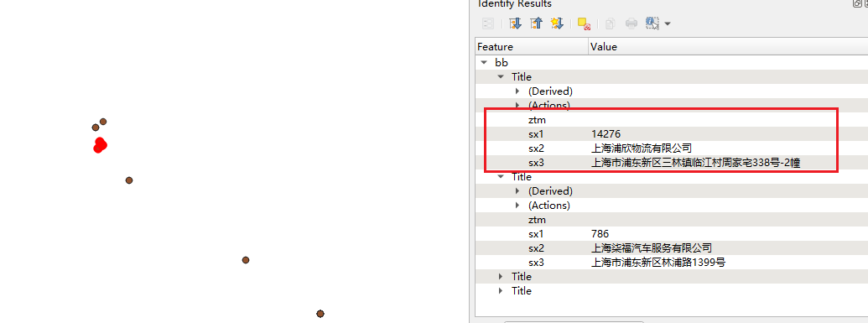
Task: Click the Identify Results panel title
Action: 514,4
